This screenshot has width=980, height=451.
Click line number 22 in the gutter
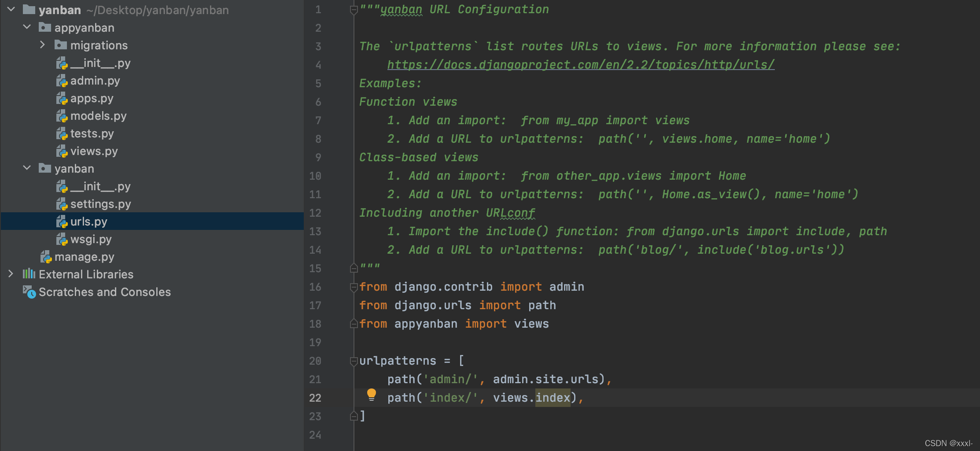click(x=315, y=398)
